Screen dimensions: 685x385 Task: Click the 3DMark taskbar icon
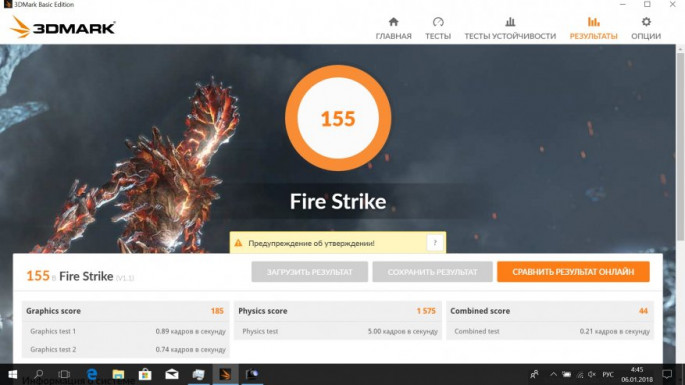225,375
